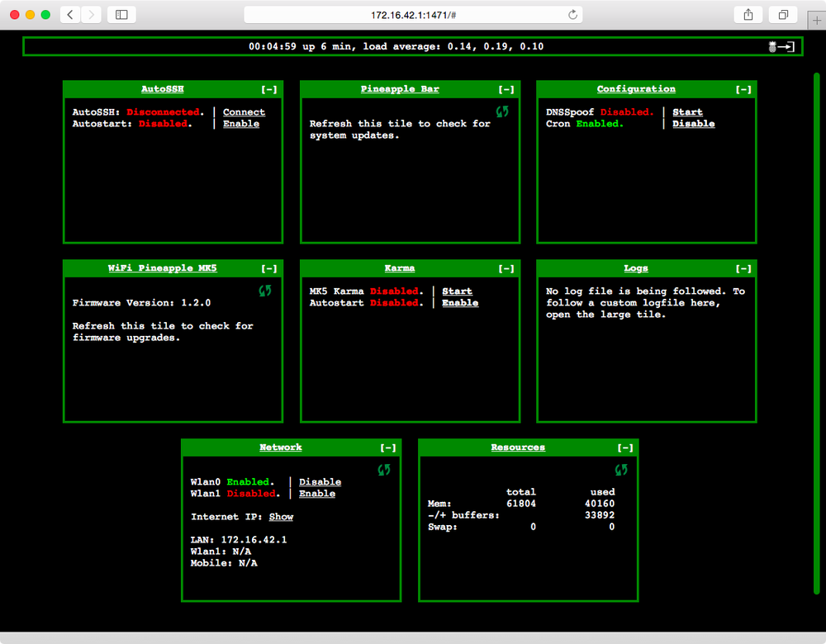Screen dimensions: 826x644
Task: Go back in the browser
Action: pos(70,15)
